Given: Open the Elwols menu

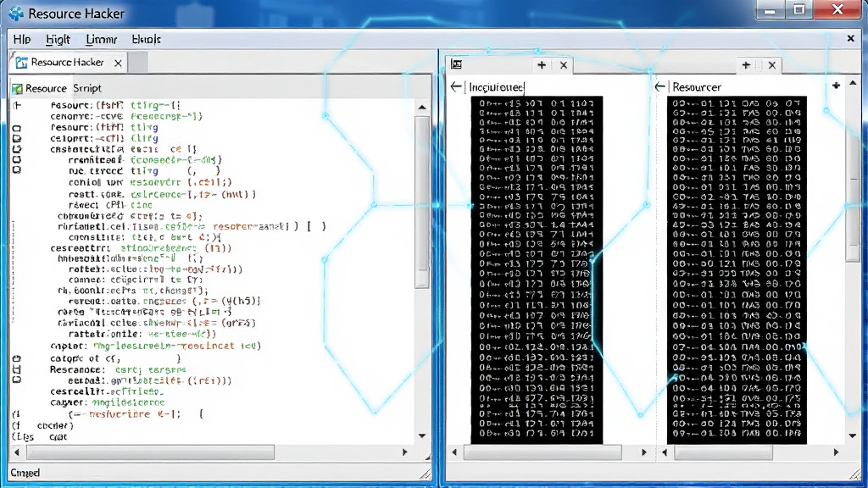Looking at the screenshot, I should tap(146, 39).
